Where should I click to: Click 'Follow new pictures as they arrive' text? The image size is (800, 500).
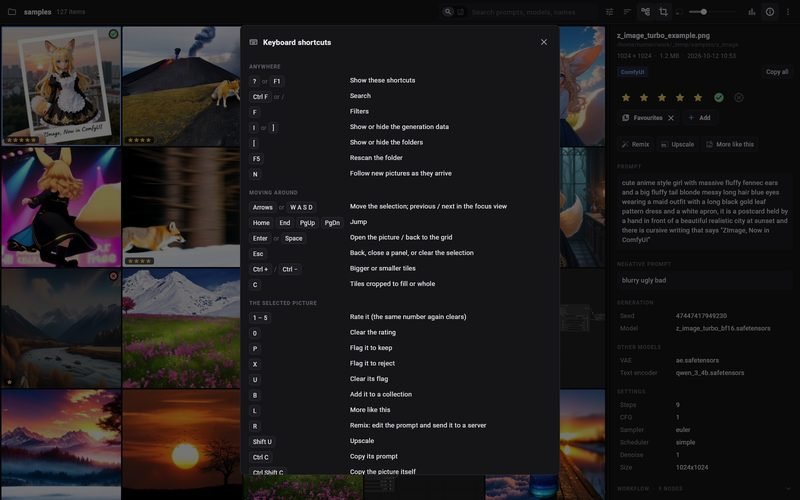(x=401, y=173)
